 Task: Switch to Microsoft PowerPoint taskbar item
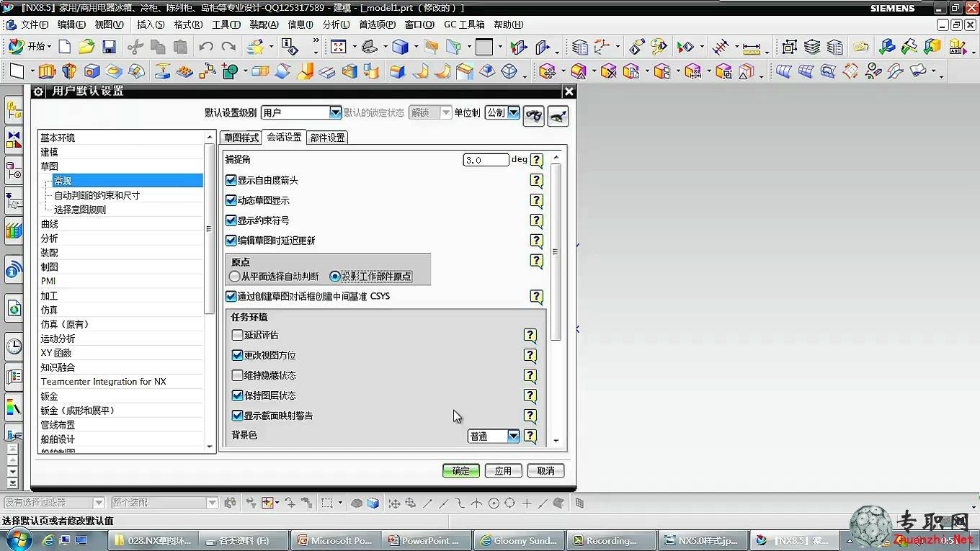click(335, 540)
